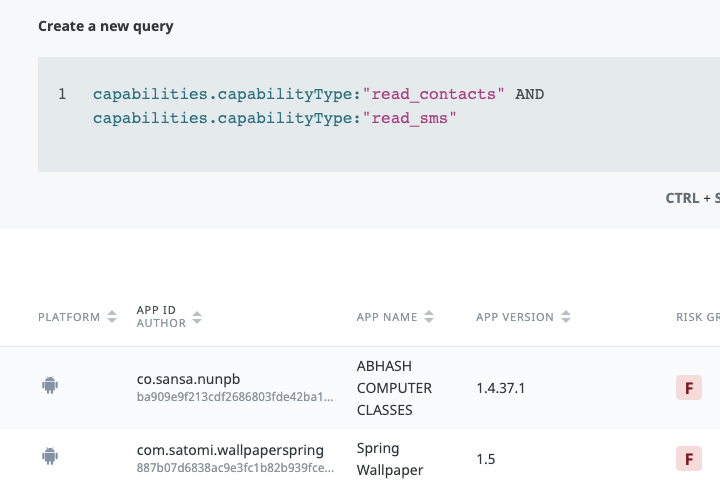Click the ABHASH COMPUTER CLASSES app name

pyautogui.click(x=394, y=388)
